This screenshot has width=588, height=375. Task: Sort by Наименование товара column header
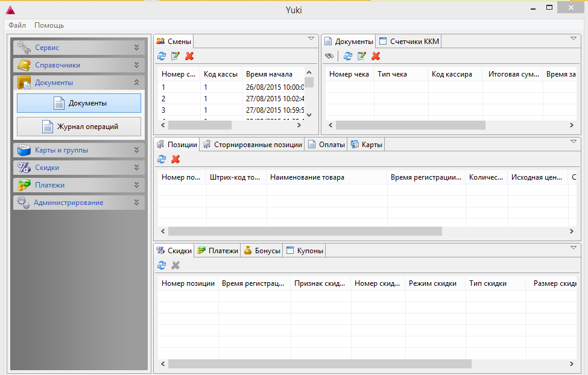tap(326, 177)
